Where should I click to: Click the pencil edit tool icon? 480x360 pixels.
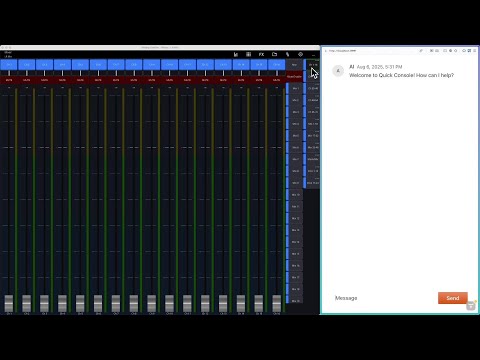(287, 54)
